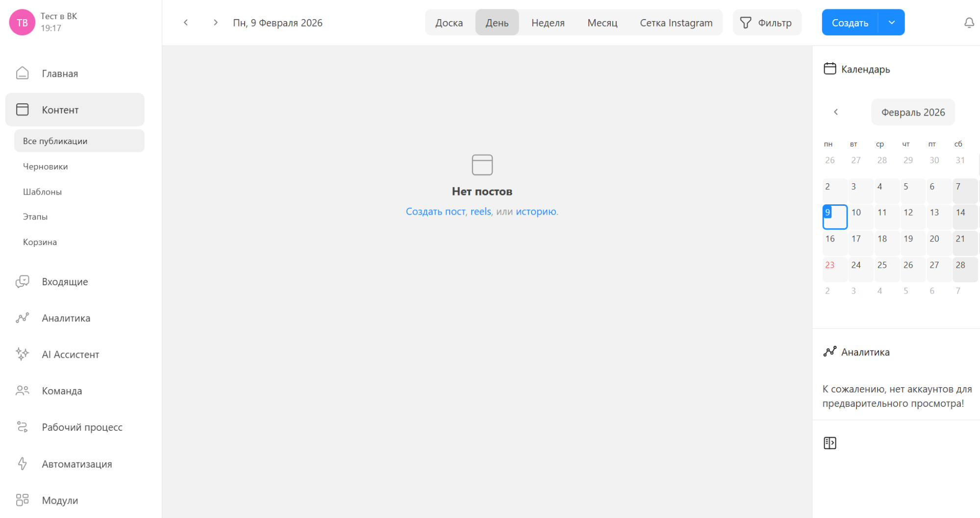Screen dimensions: 980x518
Task: Select February 18 in the calendar
Action: (882, 239)
